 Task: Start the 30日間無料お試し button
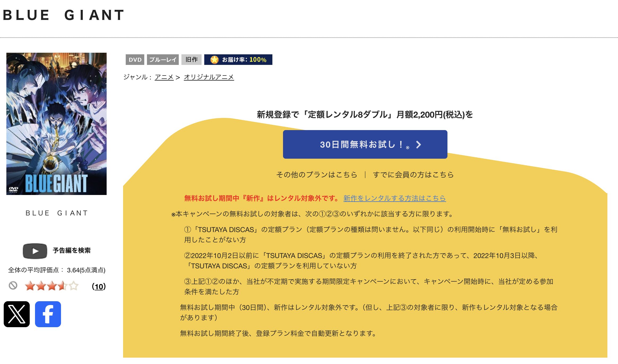click(x=365, y=144)
